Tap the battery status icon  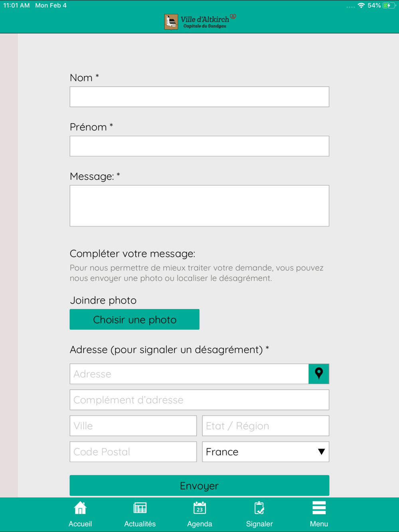(x=388, y=6)
